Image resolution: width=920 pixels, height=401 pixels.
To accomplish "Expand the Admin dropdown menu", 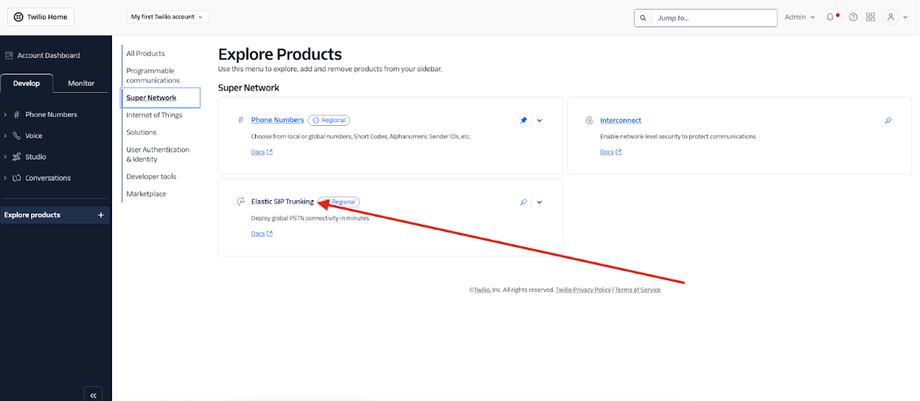I will point(800,17).
